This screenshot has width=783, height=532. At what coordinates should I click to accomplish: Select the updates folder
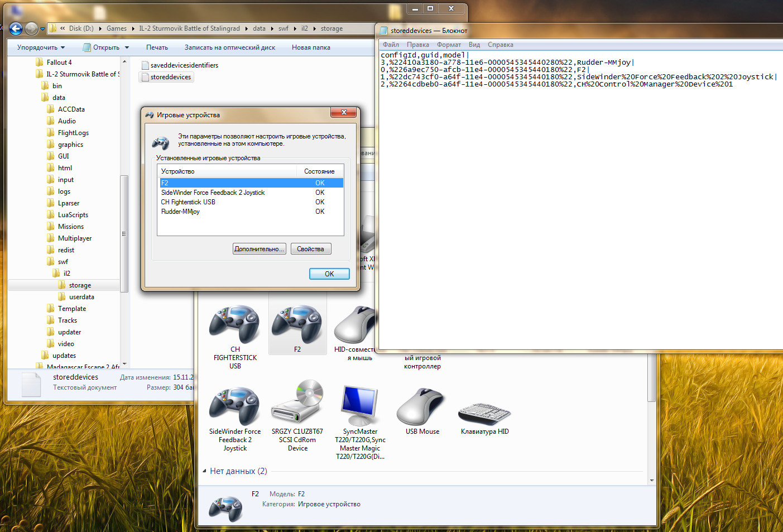[59, 356]
